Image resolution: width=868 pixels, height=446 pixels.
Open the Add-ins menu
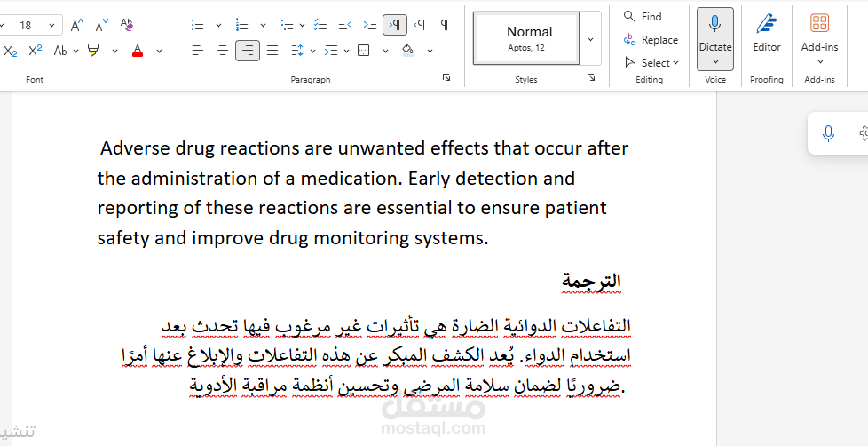click(820, 39)
